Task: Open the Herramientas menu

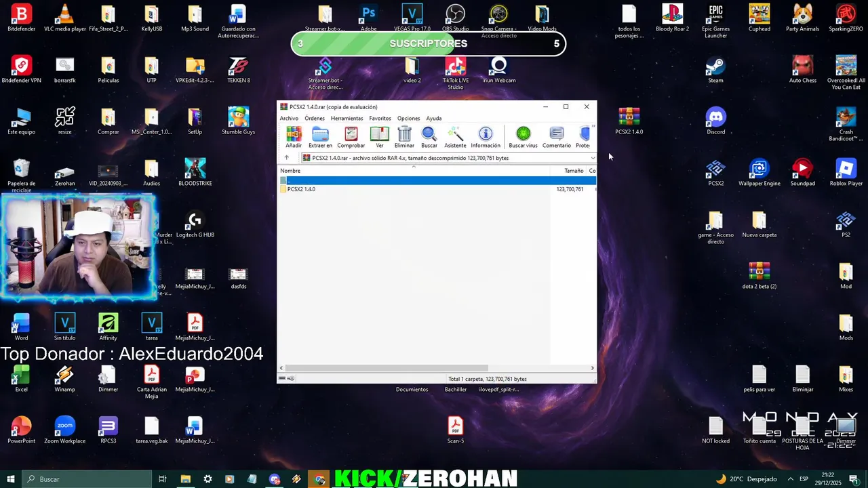Action: [347, 118]
